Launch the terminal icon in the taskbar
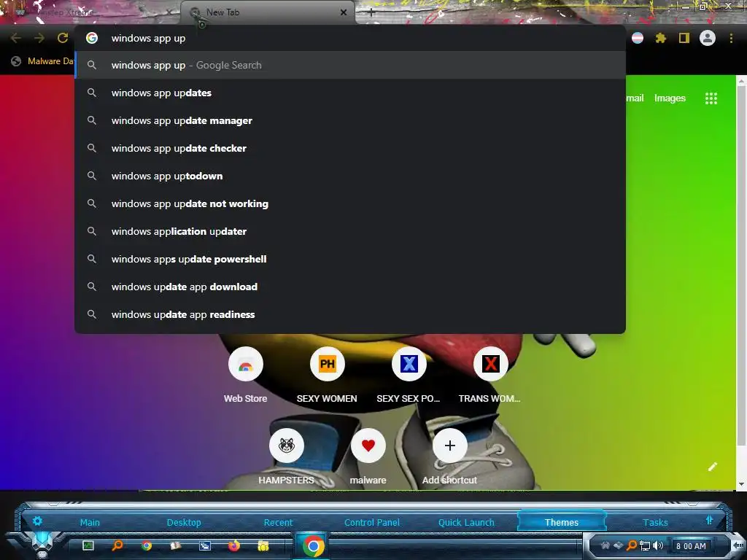Viewport: 747px width, 560px height. coord(88,545)
